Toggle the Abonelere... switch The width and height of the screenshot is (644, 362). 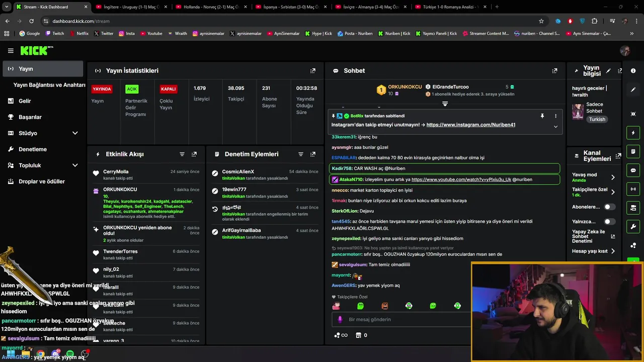point(609,207)
